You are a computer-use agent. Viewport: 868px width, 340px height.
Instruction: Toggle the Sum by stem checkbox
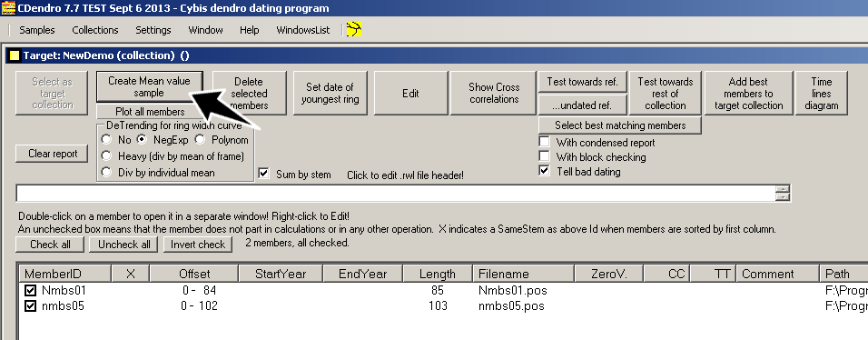pyautogui.click(x=263, y=175)
